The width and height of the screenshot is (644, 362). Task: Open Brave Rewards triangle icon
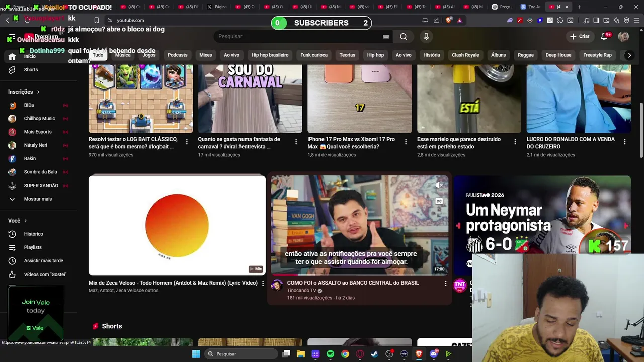[459, 20]
